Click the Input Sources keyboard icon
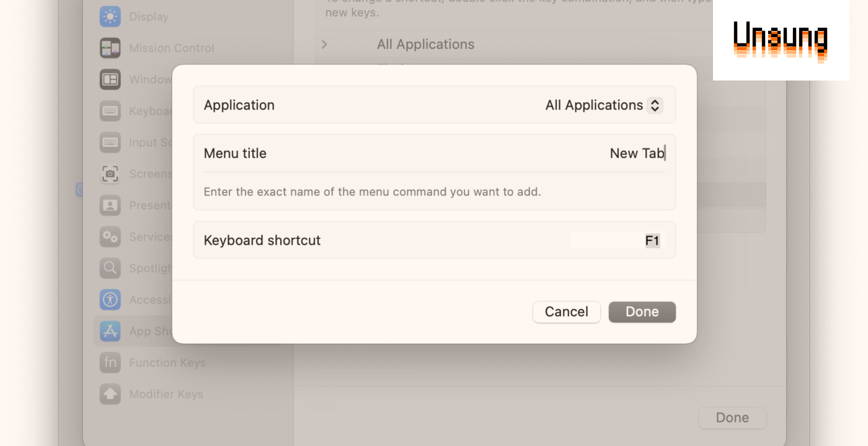This screenshot has height=446, width=868. 110,142
